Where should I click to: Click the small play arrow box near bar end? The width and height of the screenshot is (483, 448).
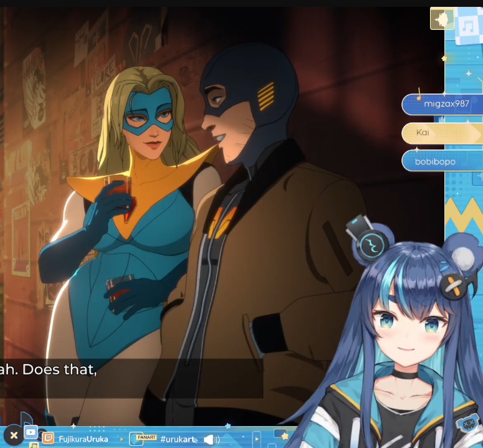[257, 439]
